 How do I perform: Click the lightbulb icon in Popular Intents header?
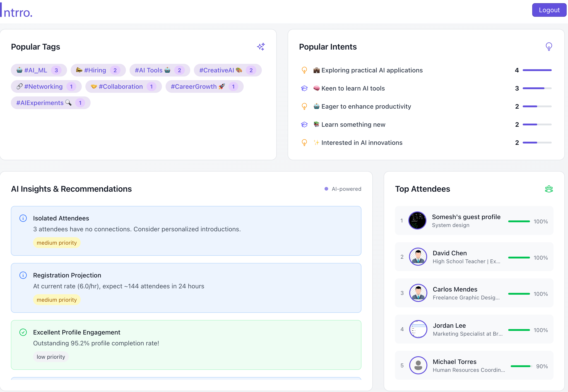coord(549,47)
